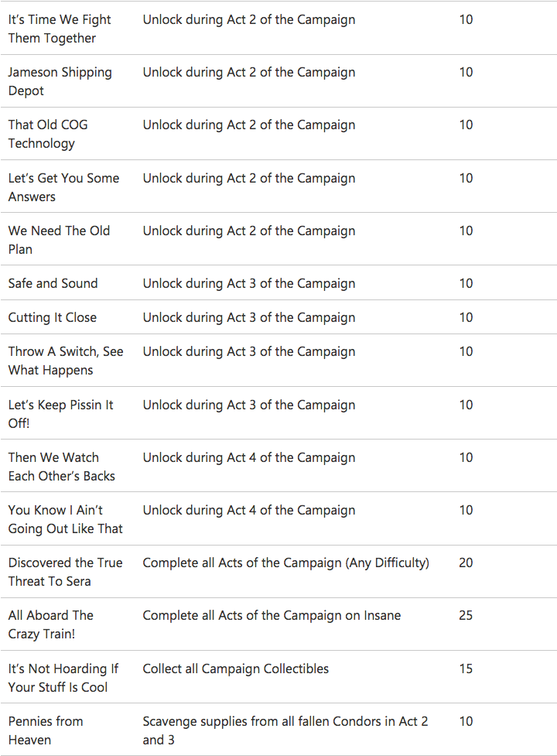Screen dimensions: 557x756
Task: Click the 25 point value
Action: click(x=466, y=615)
